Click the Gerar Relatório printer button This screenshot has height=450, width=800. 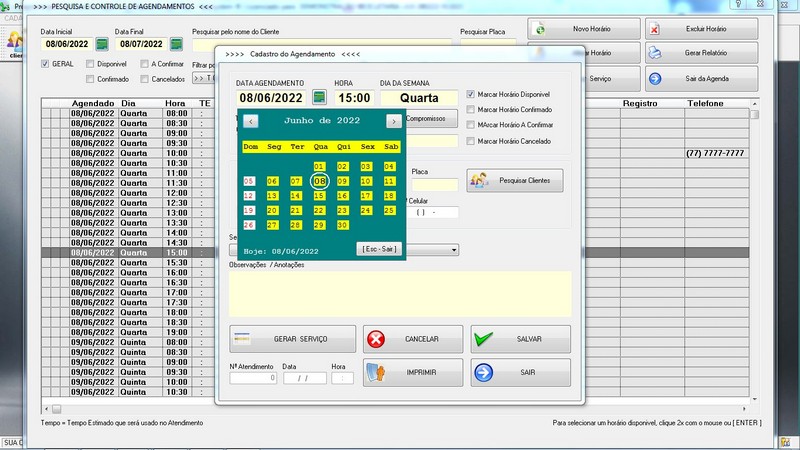coord(702,53)
